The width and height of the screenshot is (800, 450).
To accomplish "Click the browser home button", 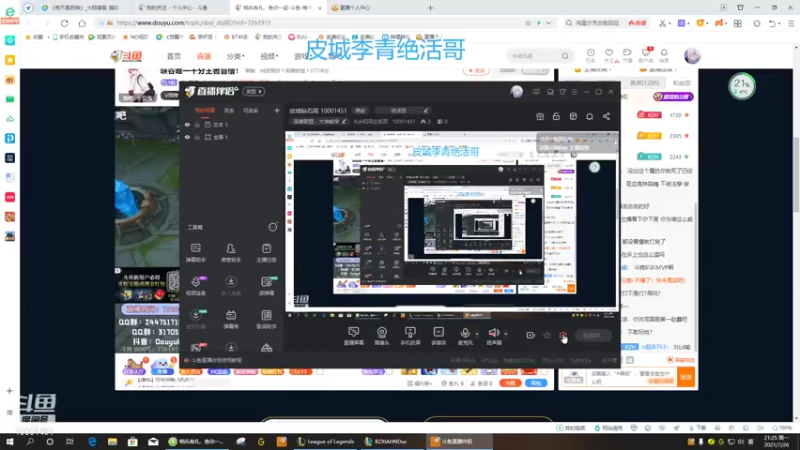I will 82,23.
